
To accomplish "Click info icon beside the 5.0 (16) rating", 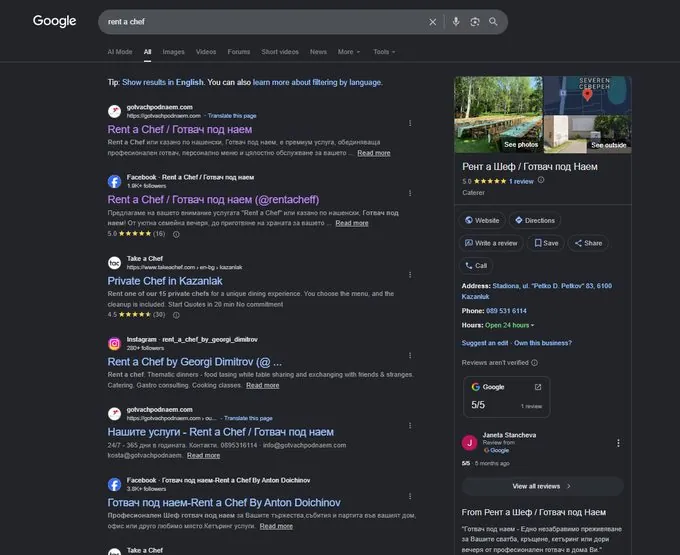I will click(176, 234).
